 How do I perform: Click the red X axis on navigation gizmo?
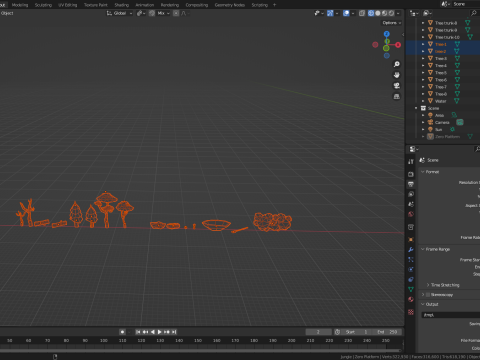pos(398,45)
